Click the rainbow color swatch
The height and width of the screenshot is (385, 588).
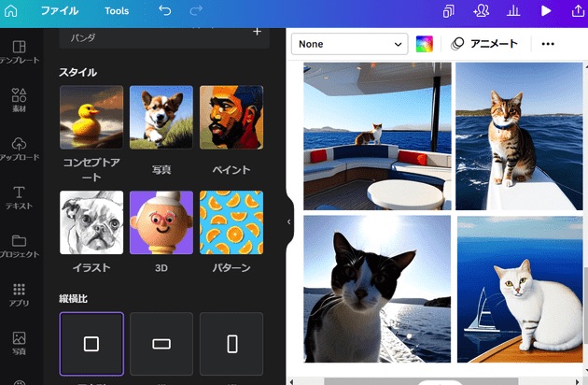tap(425, 44)
